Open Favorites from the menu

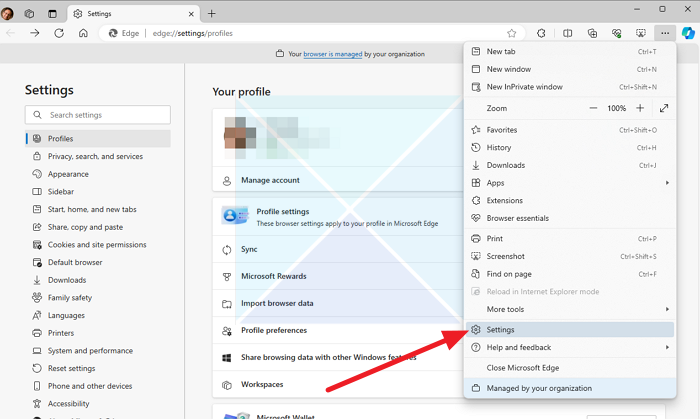tap(570, 130)
